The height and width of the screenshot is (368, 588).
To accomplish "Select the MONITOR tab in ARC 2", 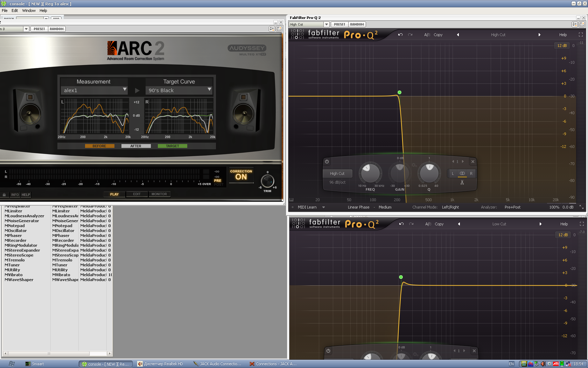I will click(x=159, y=194).
